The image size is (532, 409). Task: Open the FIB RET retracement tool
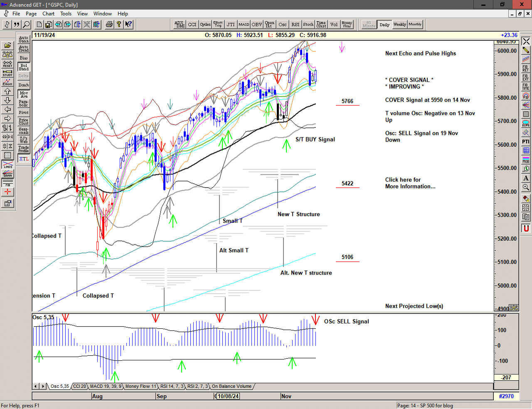click(526, 68)
